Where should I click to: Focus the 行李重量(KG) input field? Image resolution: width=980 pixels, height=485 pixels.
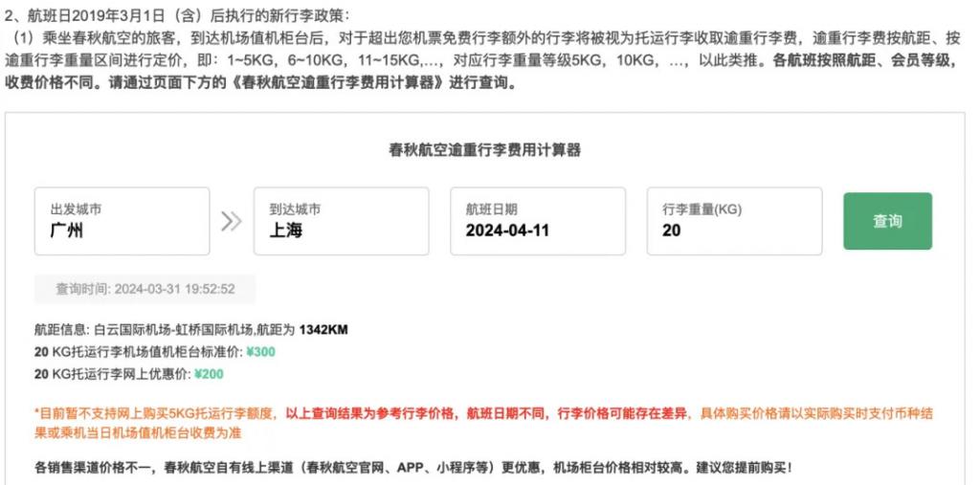[x=734, y=221]
